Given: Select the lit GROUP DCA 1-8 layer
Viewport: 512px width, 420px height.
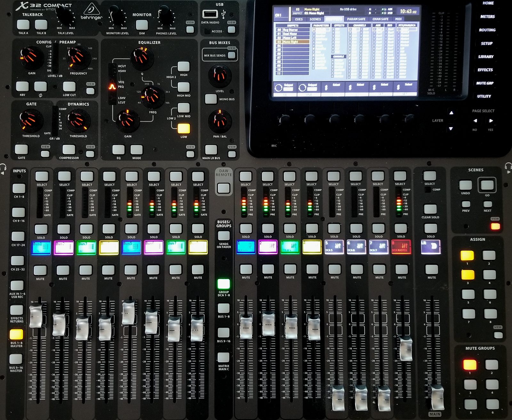Looking at the screenshot, I should coord(224,284).
